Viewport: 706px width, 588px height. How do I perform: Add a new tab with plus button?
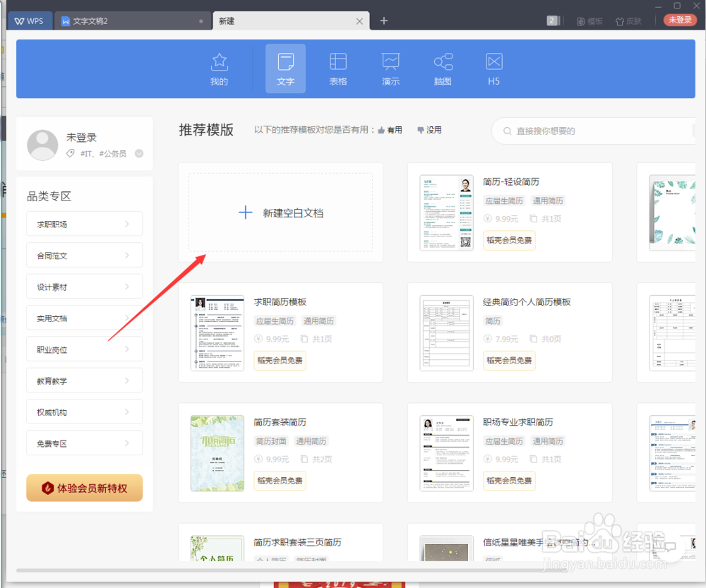[383, 20]
